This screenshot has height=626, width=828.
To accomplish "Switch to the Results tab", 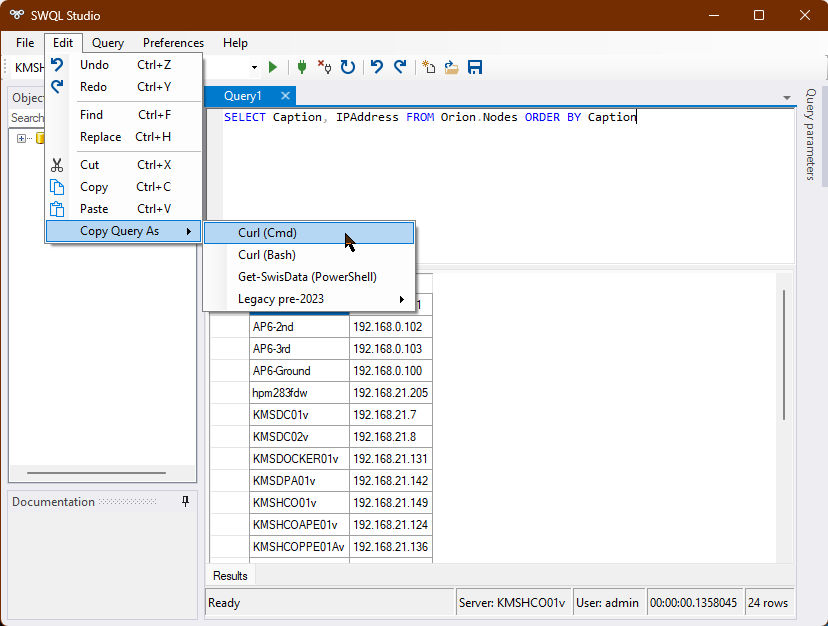I will click(230, 576).
